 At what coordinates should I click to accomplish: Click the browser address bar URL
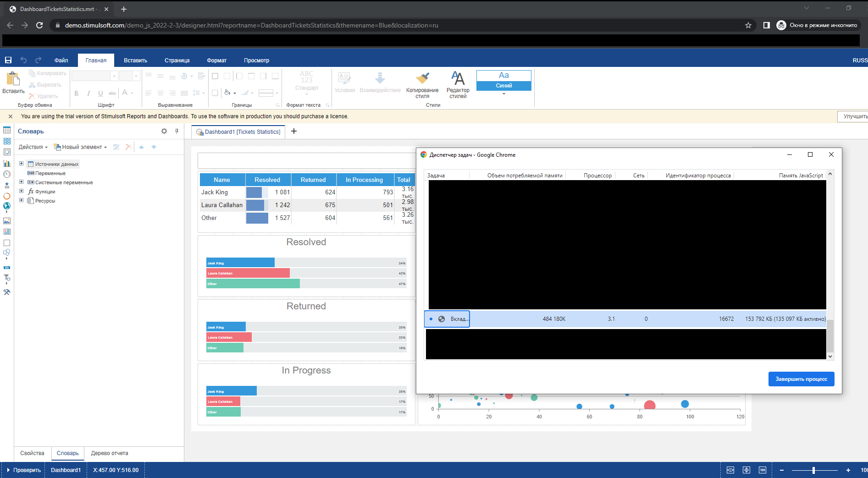point(251,25)
